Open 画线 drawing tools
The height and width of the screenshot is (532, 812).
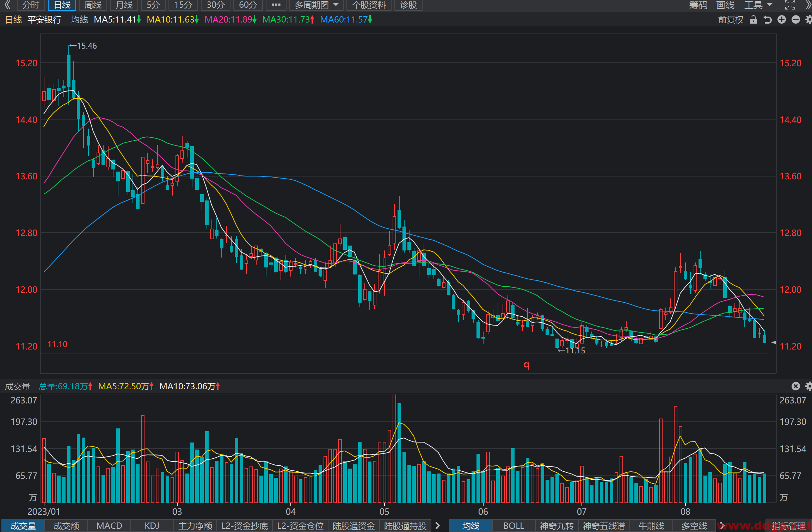tap(725, 5)
